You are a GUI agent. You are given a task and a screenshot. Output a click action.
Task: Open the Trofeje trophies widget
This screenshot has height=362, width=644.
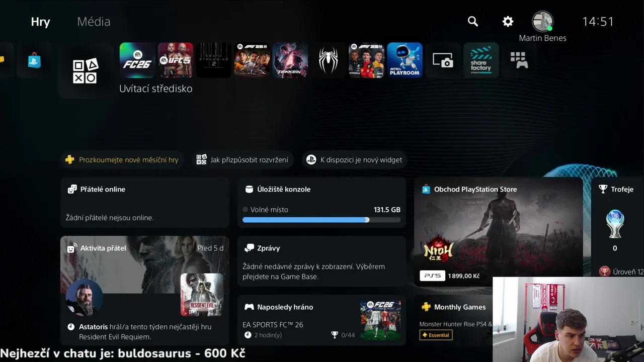(618, 226)
